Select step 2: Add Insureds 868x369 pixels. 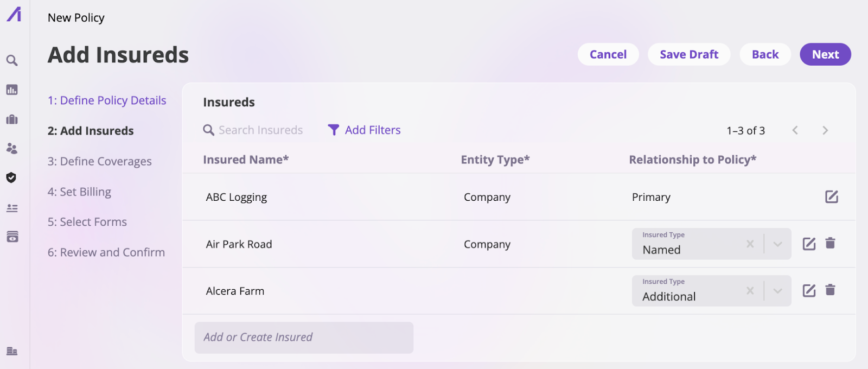(91, 131)
